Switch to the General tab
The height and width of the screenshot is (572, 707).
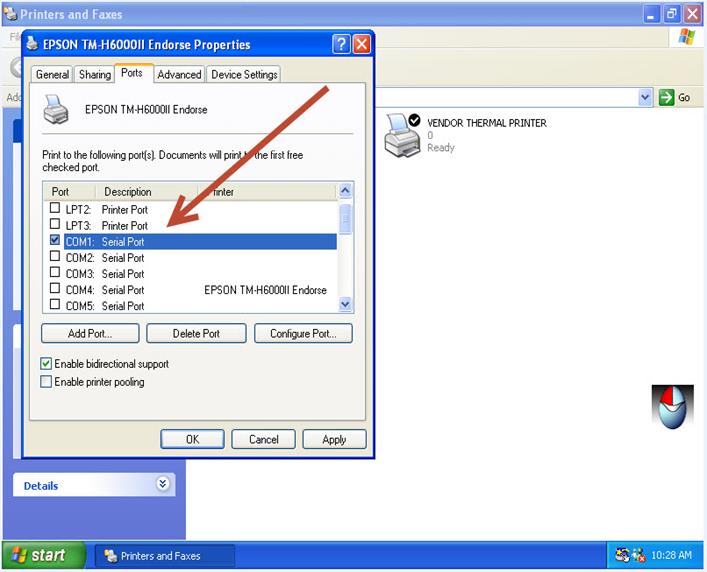pos(52,74)
